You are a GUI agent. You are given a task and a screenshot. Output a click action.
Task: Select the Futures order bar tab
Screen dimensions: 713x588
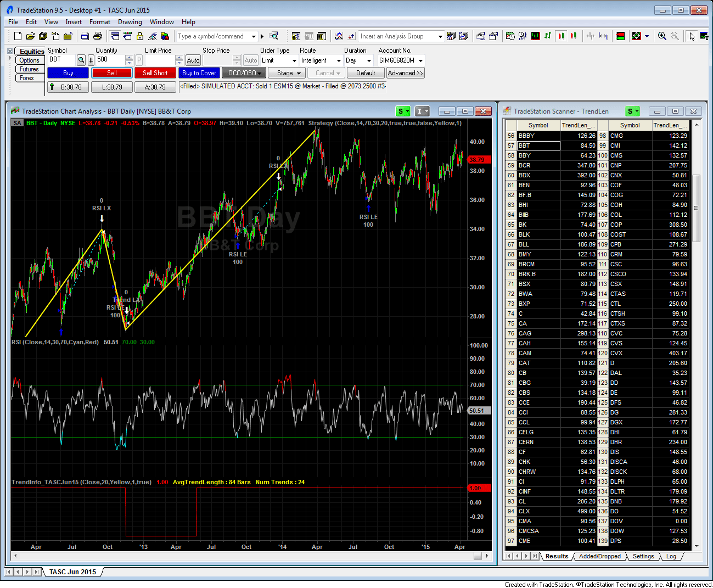(29, 69)
